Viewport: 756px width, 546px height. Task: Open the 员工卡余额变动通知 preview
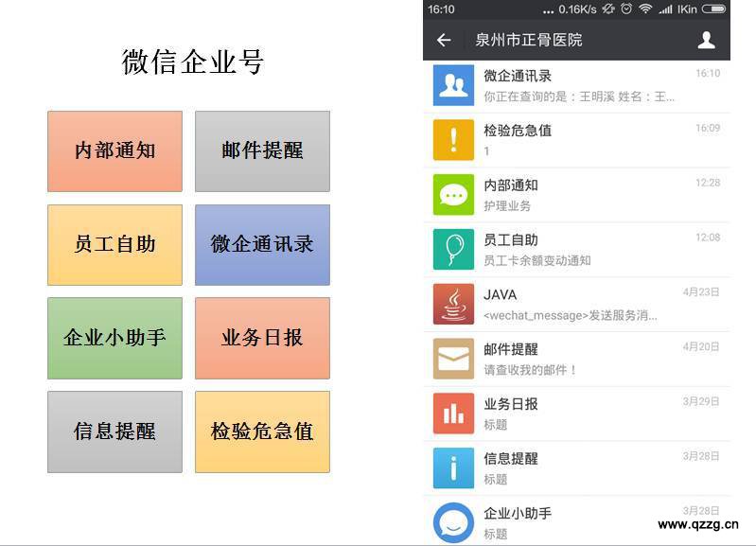tap(537, 261)
